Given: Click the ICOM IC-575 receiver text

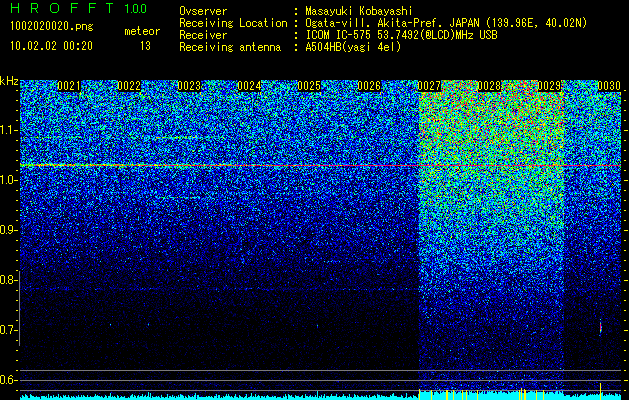Looking at the screenshot, I should click(x=401, y=35).
